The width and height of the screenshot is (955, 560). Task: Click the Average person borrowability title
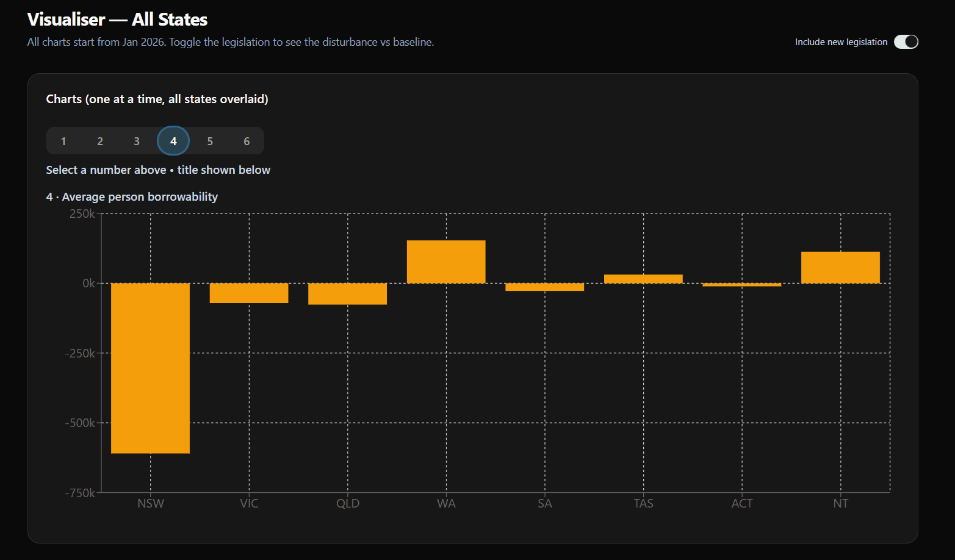click(132, 196)
